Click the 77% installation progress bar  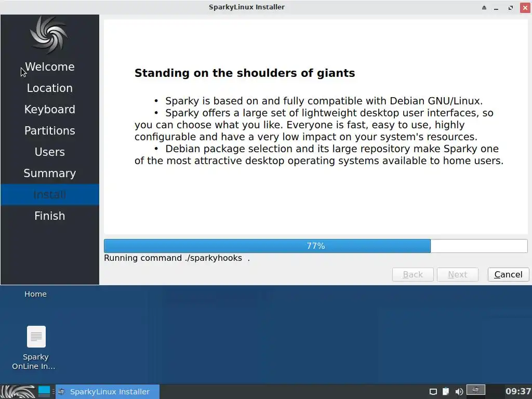[x=315, y=246]
